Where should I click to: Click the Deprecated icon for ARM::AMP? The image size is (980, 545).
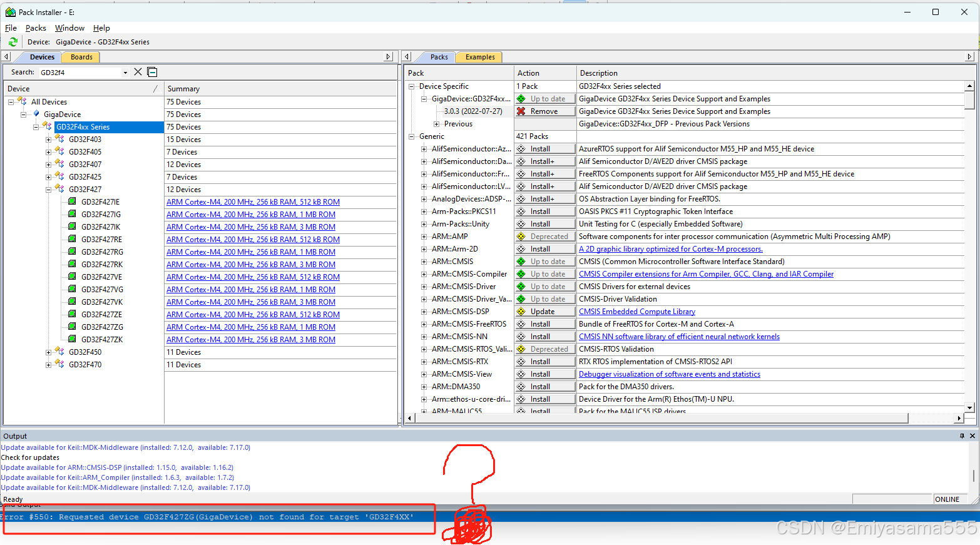click(x=521, y=237)
